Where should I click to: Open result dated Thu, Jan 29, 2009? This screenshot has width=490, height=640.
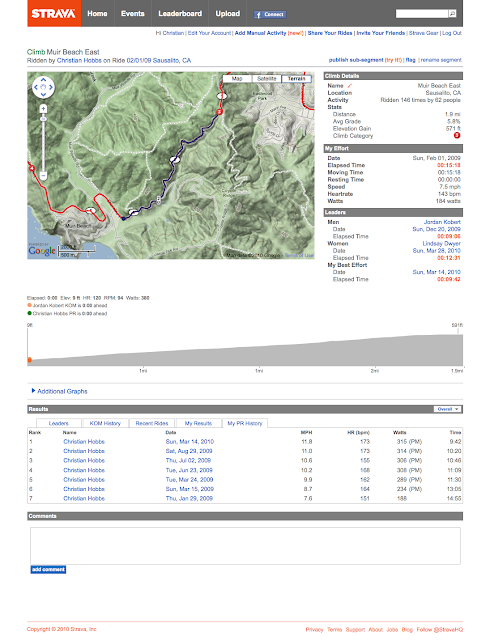click(189, 498)
